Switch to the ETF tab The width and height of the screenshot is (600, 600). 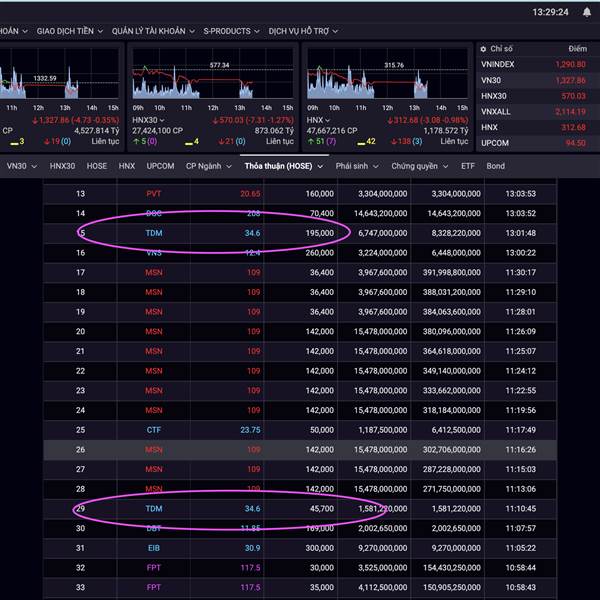point(468,166)
